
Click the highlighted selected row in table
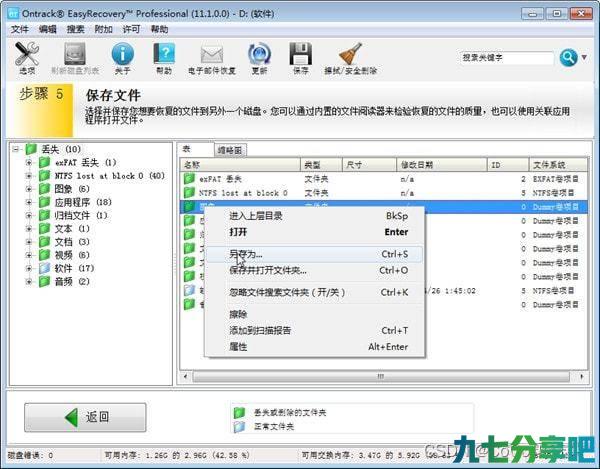(x=383, y=207)
